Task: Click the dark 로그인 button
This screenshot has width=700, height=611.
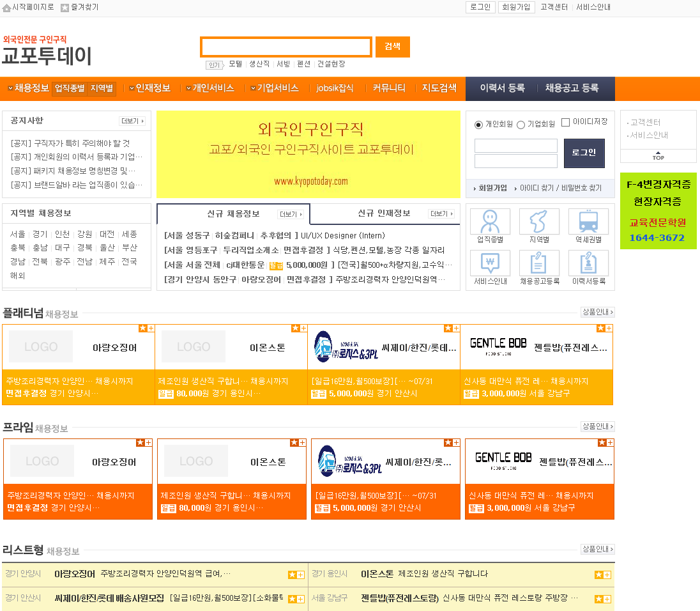Action: (x=584, y=153)
